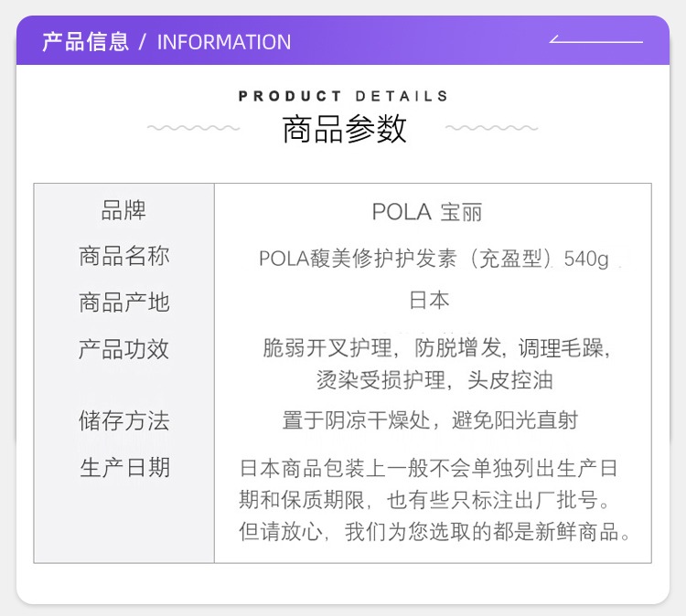Screen dimensions: 686x616
Task: Click the 产品信息 header title
Action: pyautogui.click(x=85, y=42)
